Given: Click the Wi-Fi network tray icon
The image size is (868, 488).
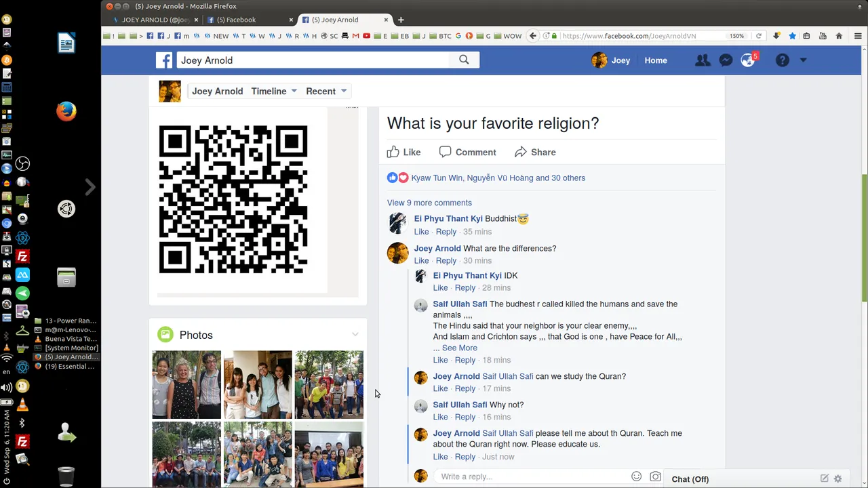Looking at the screenshot, I should (7, 358).
